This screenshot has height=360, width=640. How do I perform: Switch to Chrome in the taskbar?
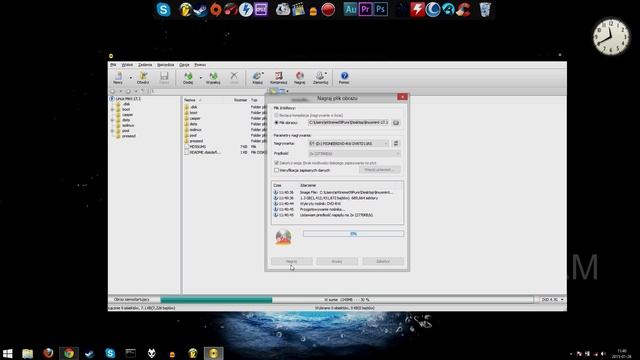click(69, 353)
